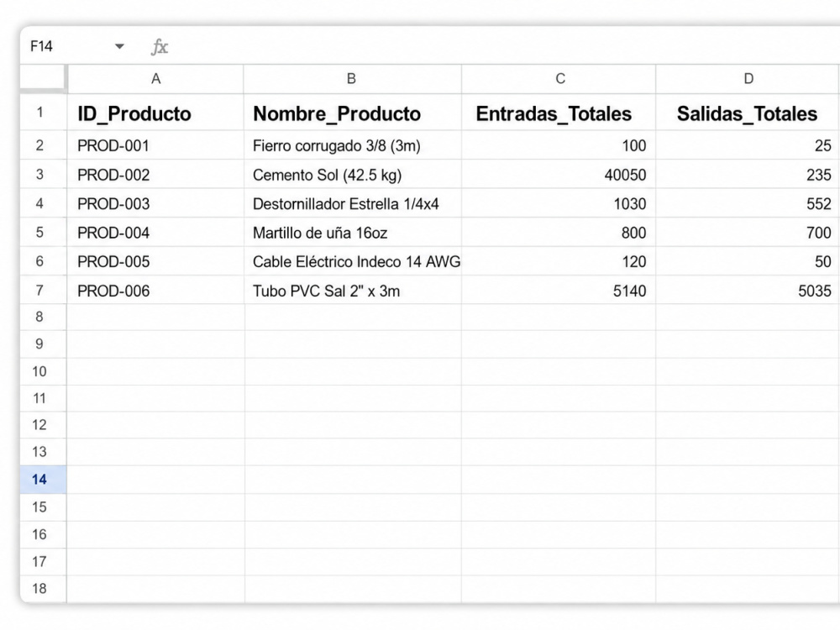
Task: Select row 8 header
Action: click(x=43, y=318)
